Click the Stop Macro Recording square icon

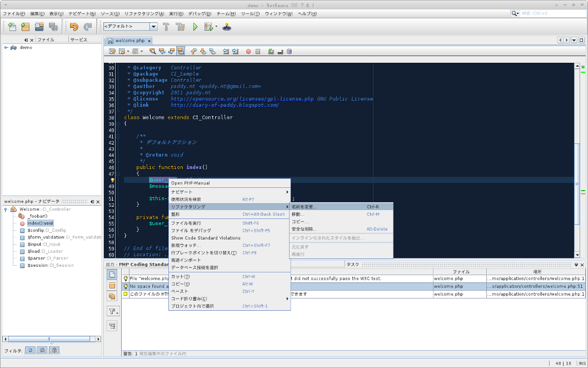click(258, 51)
